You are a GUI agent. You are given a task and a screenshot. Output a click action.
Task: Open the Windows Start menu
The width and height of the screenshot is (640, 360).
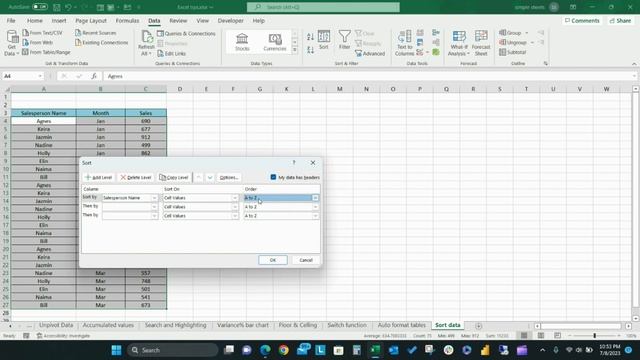116,350
